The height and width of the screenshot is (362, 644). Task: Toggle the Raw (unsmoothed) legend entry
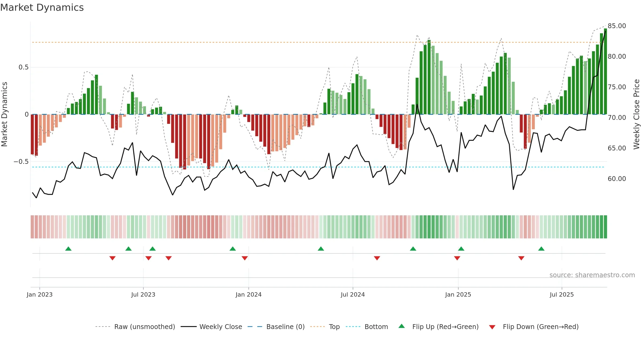135,327
